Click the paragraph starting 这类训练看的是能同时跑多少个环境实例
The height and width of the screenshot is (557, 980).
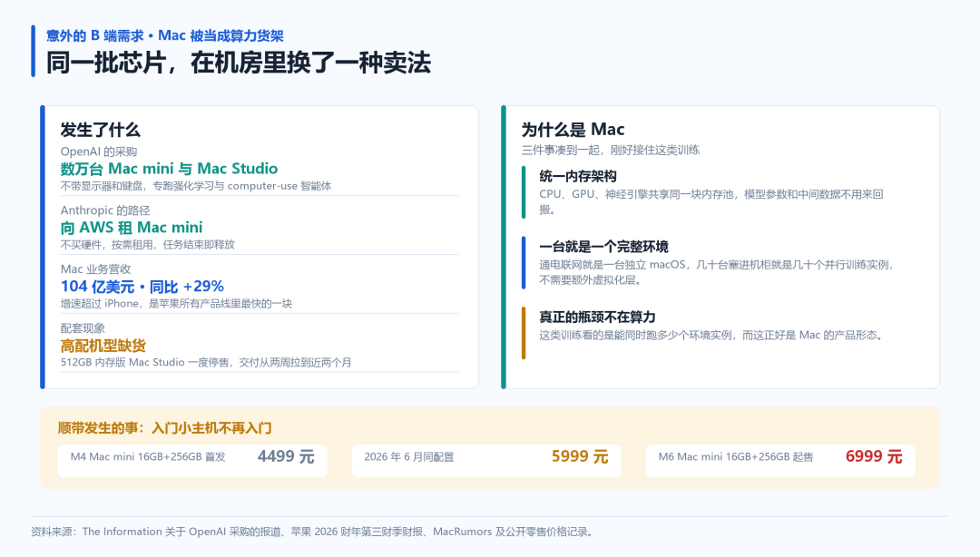click(x=713, y=335)
